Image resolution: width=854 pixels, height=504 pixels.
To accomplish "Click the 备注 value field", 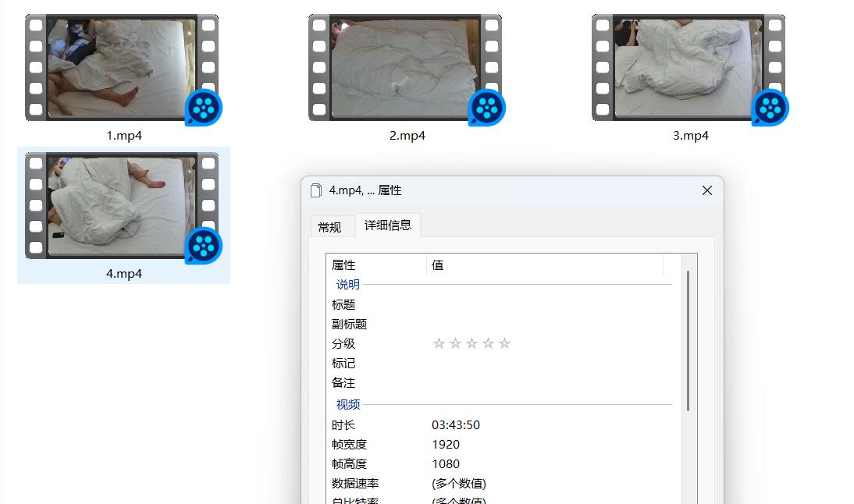I will [546, 383].
